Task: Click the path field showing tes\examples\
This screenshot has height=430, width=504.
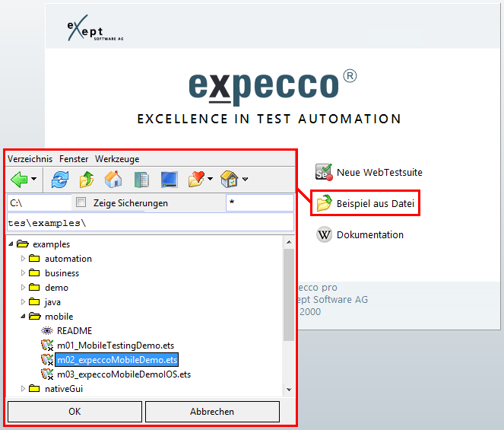Action: coord(150,223)
